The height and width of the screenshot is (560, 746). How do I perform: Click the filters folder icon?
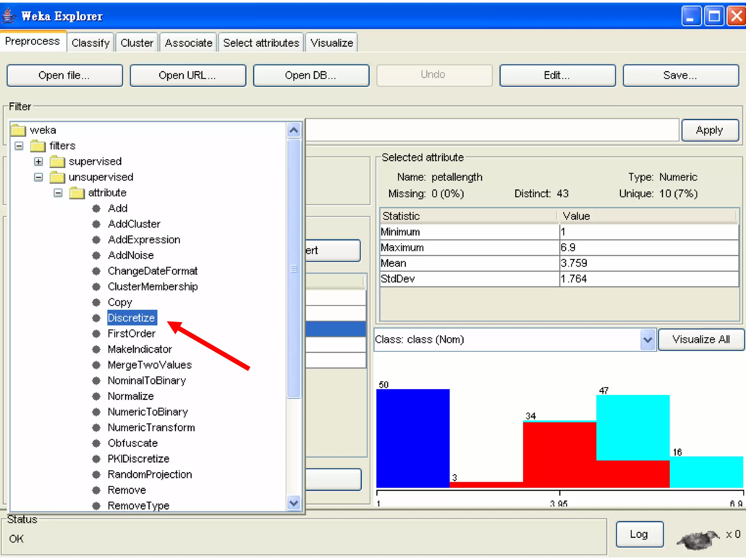click(x=38, y=146)
